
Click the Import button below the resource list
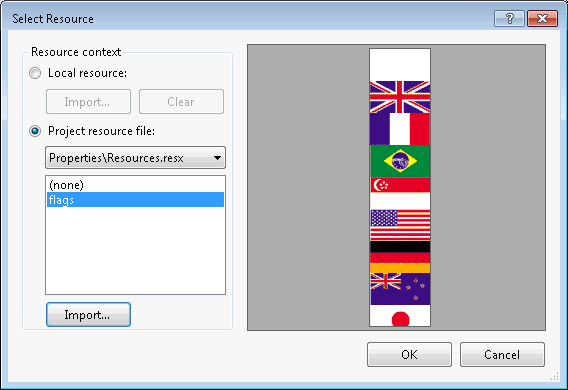coord(88,315)
